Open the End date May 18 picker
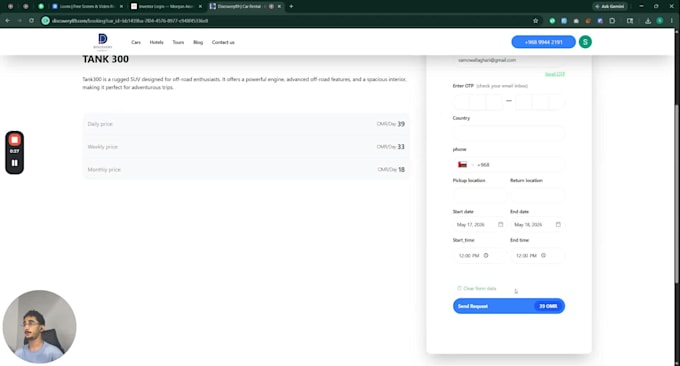680x366 pixels. [537, 225]
